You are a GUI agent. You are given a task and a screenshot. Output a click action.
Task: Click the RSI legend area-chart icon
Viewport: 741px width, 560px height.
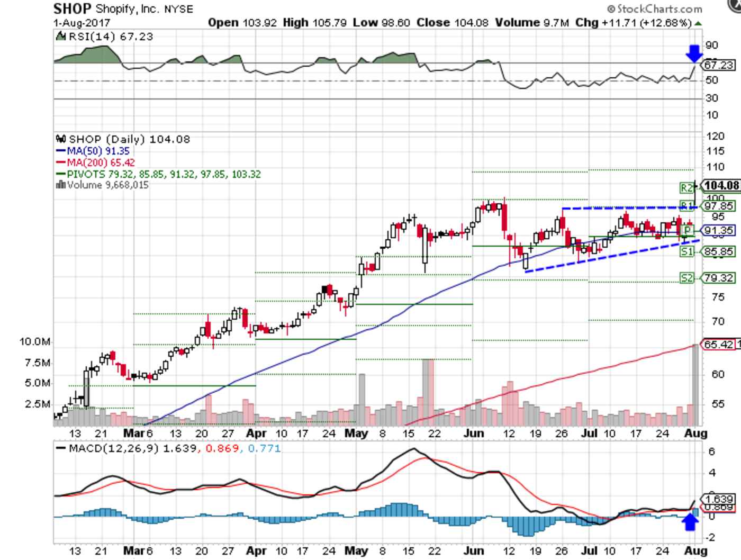point(61,37)
